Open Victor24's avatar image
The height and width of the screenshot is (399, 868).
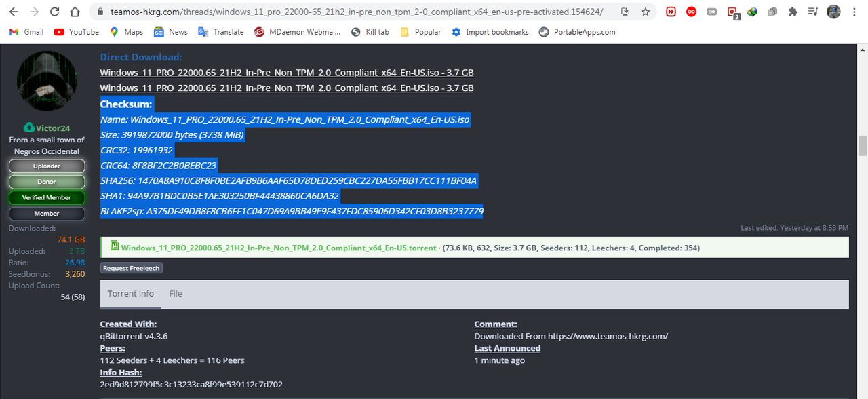pyautogui.click(x=47, y=81)
